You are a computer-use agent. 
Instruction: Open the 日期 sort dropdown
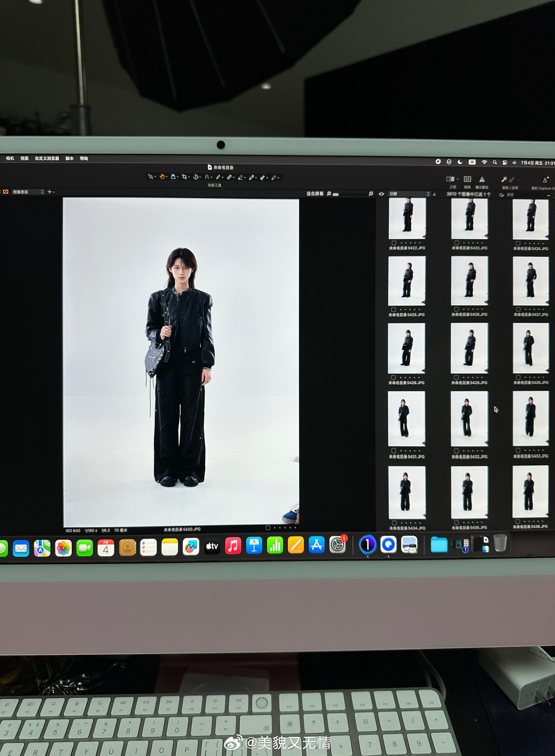[x=409, y=194]
